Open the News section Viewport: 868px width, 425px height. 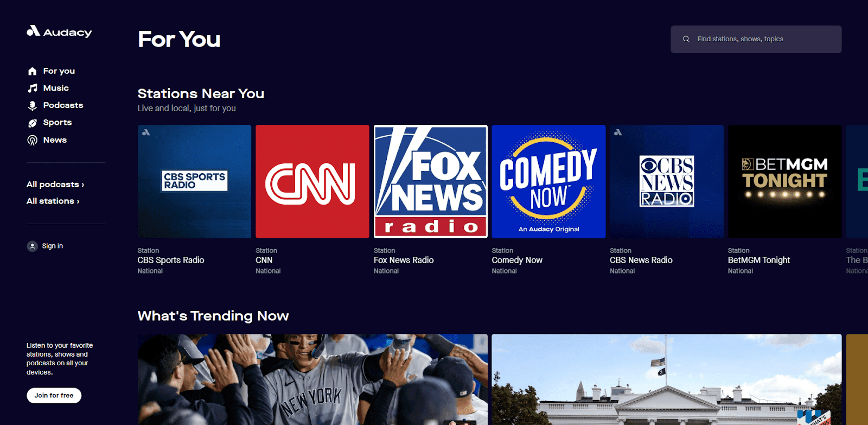point(55,140)
